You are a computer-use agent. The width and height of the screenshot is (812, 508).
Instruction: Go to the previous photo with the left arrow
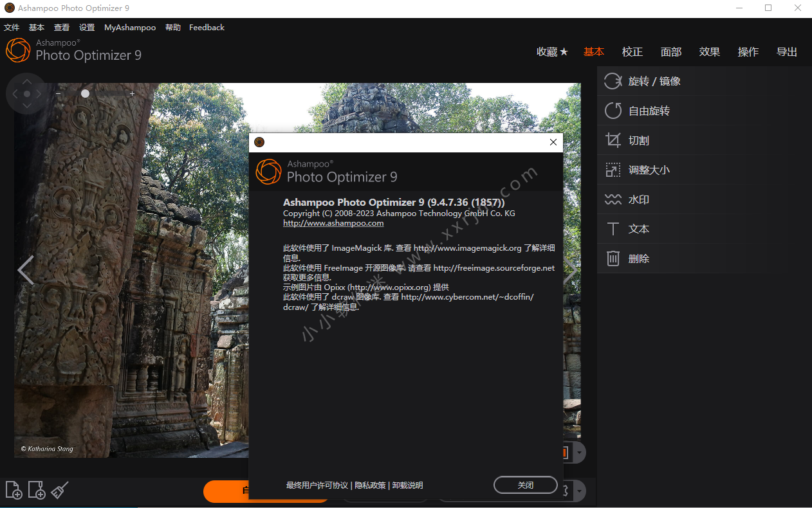tap(25, 270)
